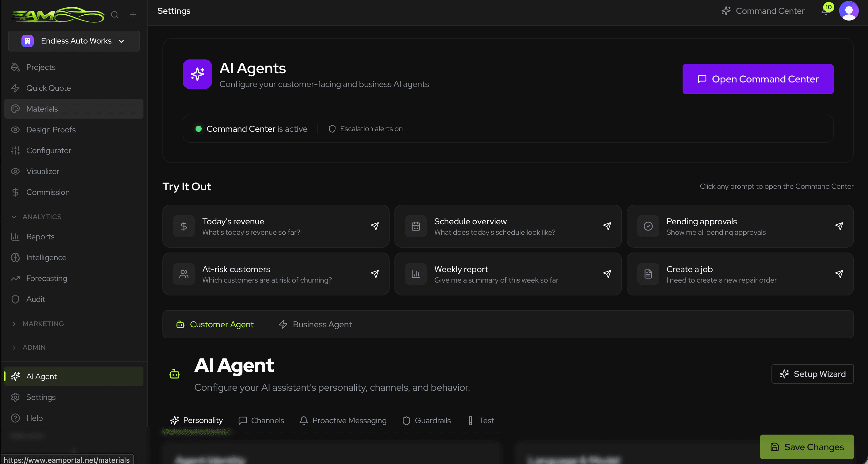The width and height of the screenshot is (868, 464).
Task: Open Quick Quote in the sidebar
Action: 74,88
